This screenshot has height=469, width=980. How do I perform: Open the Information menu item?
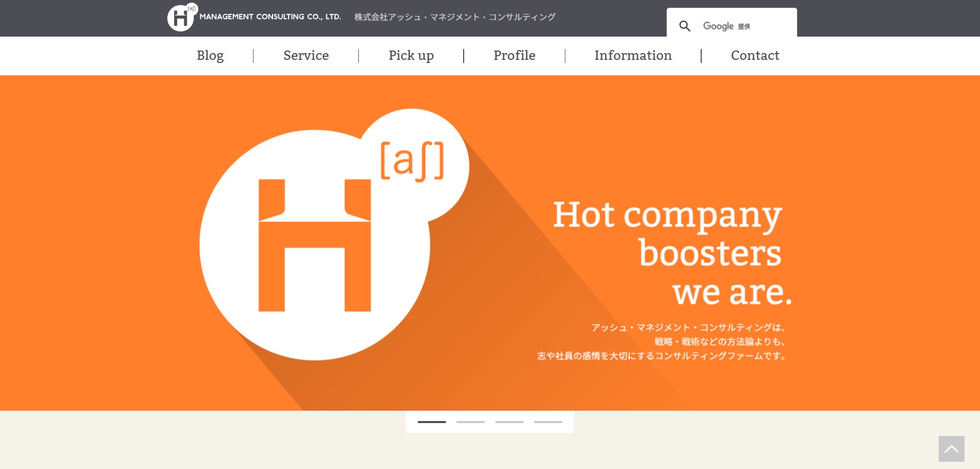pos(633,56)
